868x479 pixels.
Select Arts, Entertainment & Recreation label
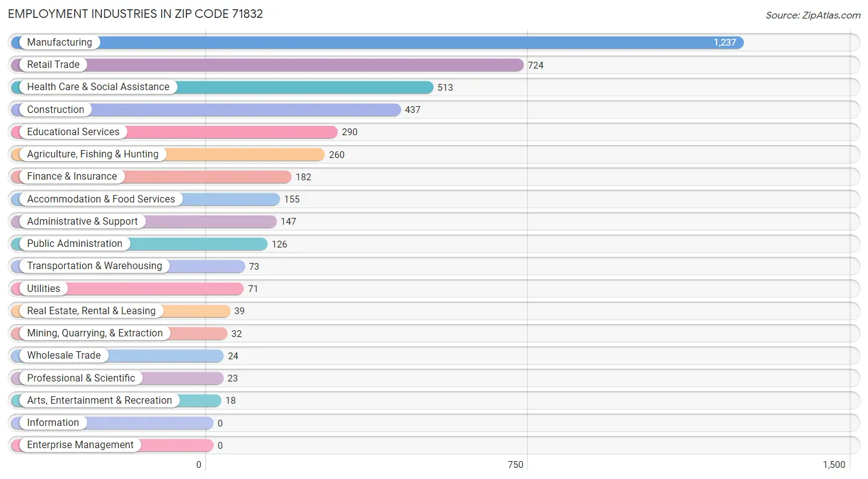point(99,401)
